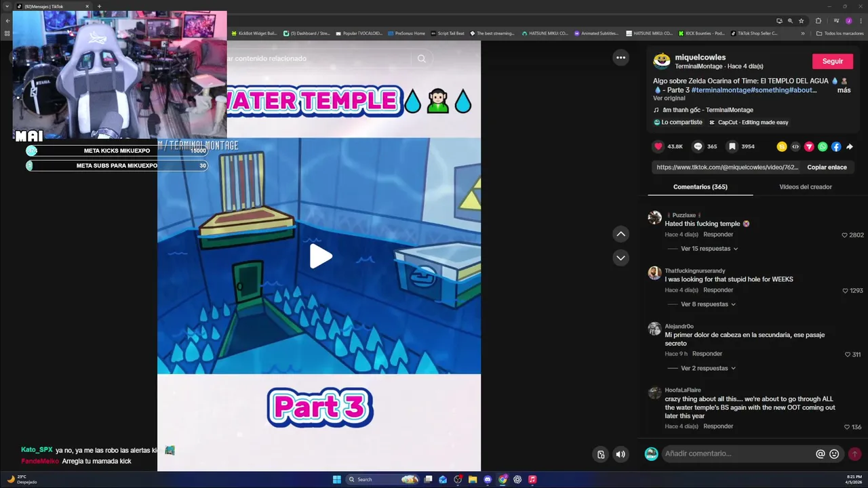Open PreSonus: Home bookmark
This screenshot has width=868, height=488.
coord(406,33)
